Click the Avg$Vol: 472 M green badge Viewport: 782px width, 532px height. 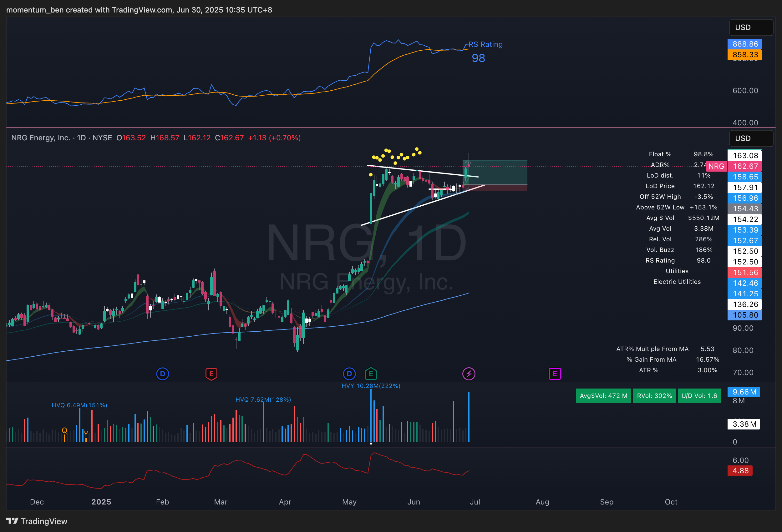(x=603, y=396)
